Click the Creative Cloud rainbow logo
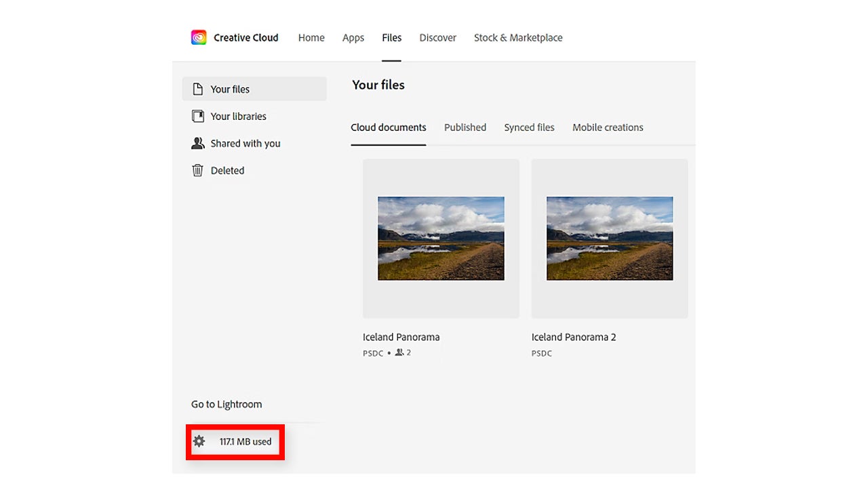This screenshot has height=488, width=868. 199,37
